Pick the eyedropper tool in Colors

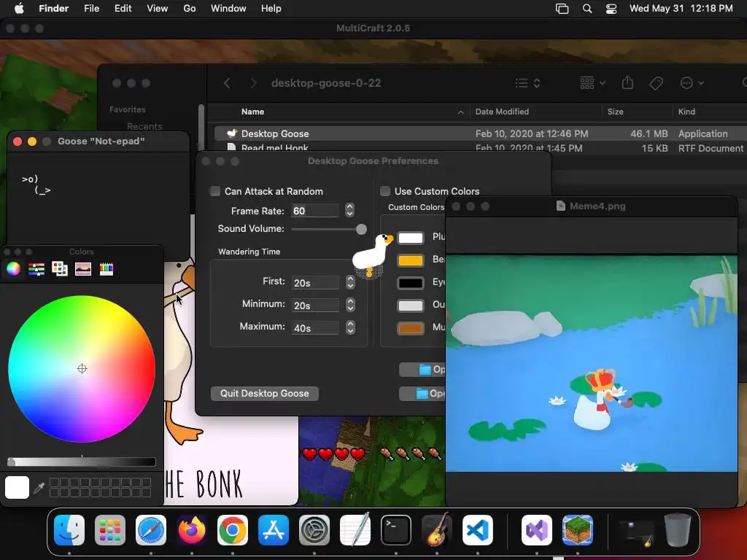point(39,488)
